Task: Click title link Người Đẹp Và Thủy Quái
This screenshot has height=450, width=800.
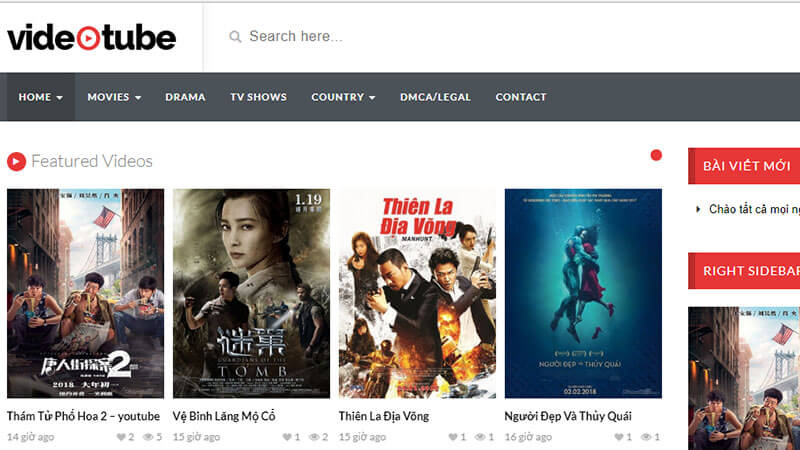Action: 568,416
